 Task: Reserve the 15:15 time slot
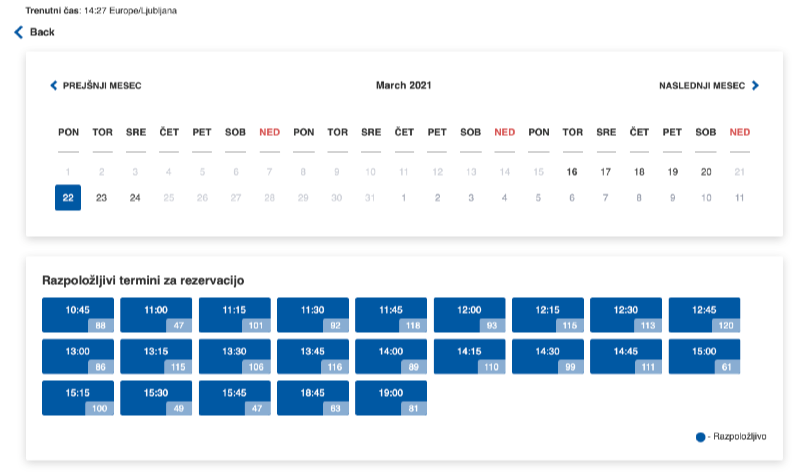pyautogui.click(x=78, y=398)
